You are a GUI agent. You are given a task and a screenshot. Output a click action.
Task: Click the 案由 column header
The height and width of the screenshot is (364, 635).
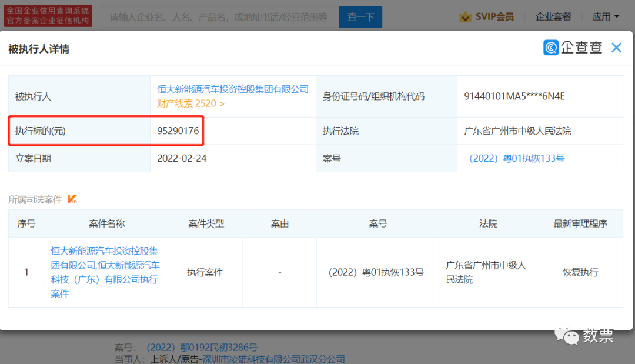[279, 223]
